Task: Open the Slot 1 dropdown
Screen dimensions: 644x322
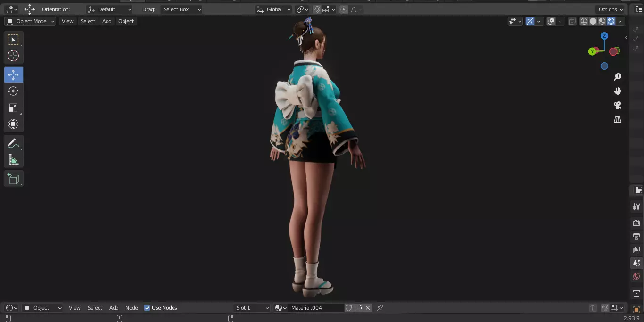Action: 252,308
